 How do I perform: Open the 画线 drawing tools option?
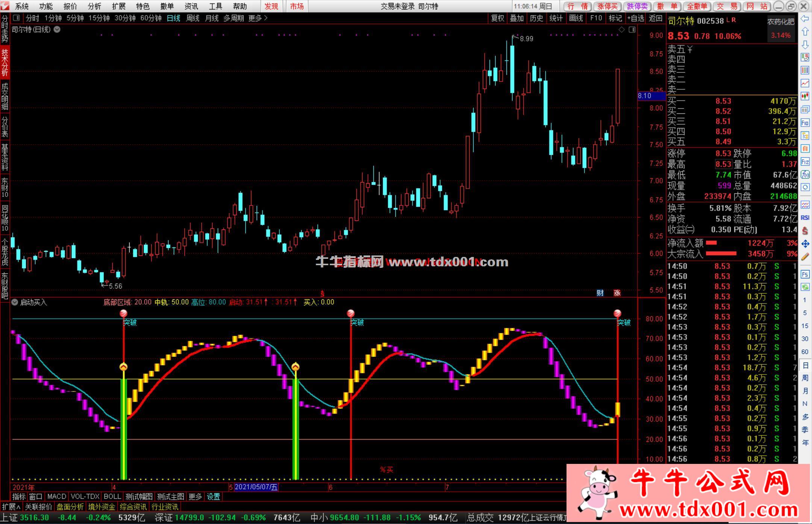point(576,18)
